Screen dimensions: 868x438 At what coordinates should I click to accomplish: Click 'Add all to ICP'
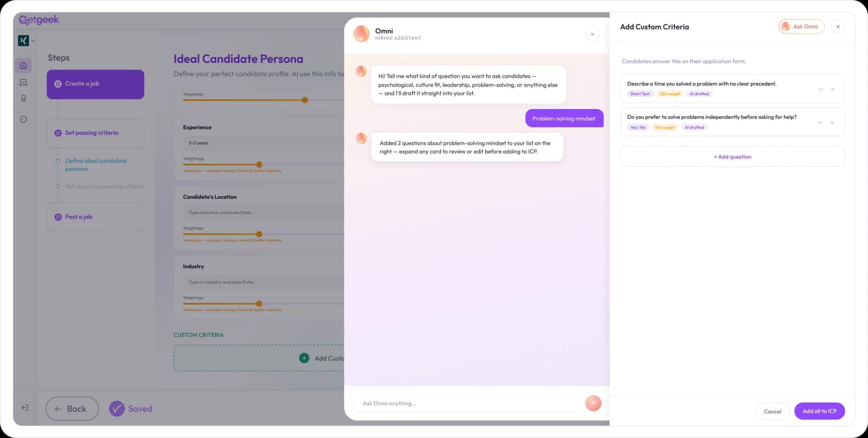(820, 411)
